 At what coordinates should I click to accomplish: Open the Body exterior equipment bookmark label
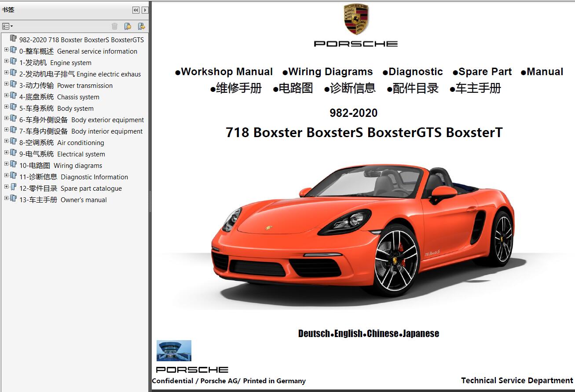(82, 120)
